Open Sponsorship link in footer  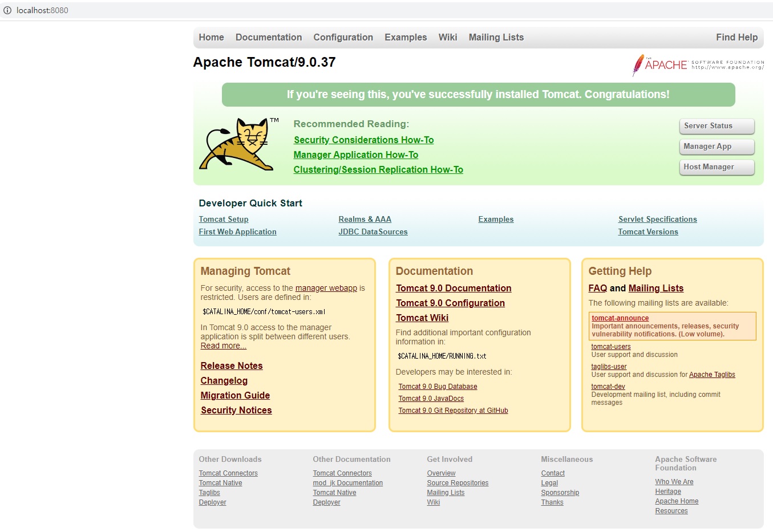click(x=560, y=493)
